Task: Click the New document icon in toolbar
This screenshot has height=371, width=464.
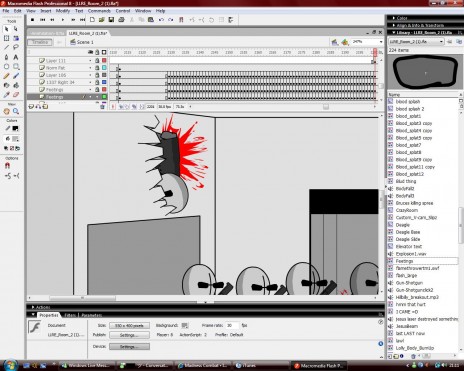Action: click(x=92, y=20)
